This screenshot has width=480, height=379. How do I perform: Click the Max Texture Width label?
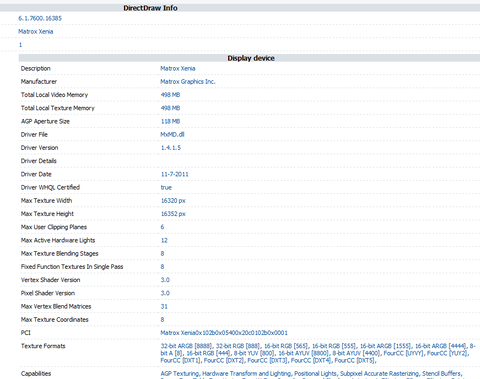click(x=46, y=201)
